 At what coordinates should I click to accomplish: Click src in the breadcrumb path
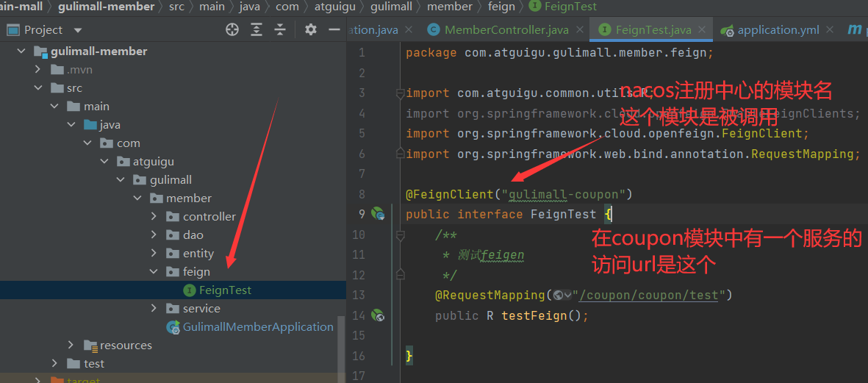(x=176, y=7)
